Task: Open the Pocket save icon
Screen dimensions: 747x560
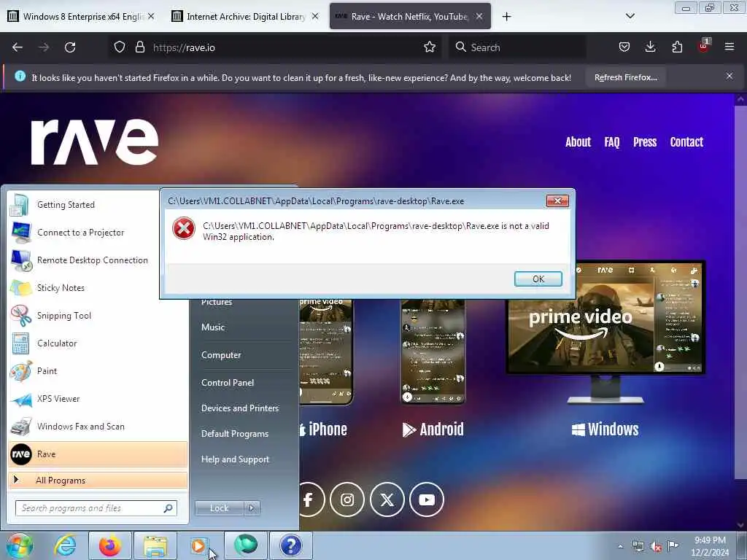Action: click(x=624, y=47)
